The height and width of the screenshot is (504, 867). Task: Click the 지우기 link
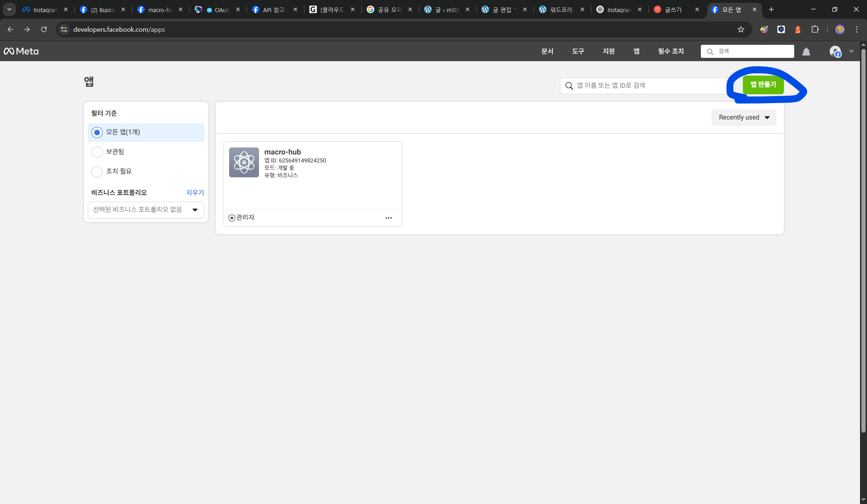[195, 193]
